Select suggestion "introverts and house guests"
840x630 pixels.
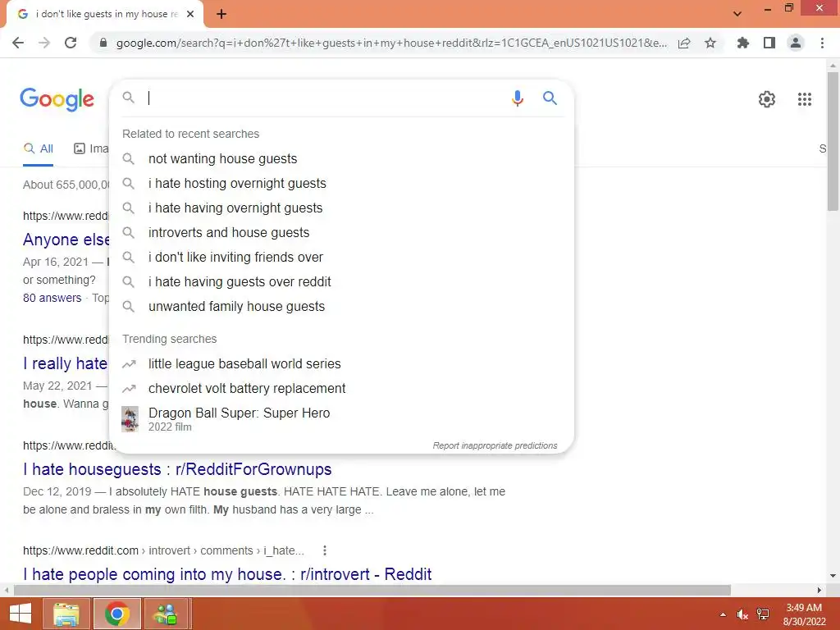click(341, 232)
